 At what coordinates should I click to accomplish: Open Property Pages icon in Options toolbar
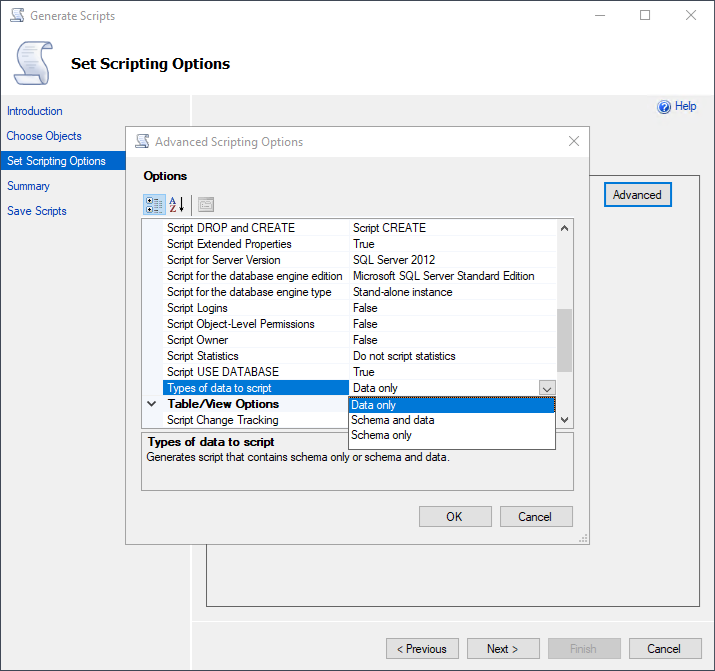point(206,205)
